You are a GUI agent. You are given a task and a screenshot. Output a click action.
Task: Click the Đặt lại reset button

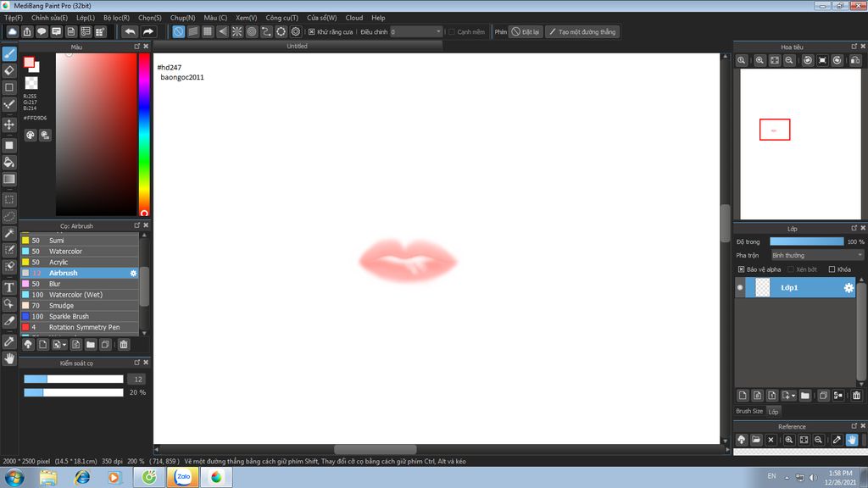[x=525, y=32]
